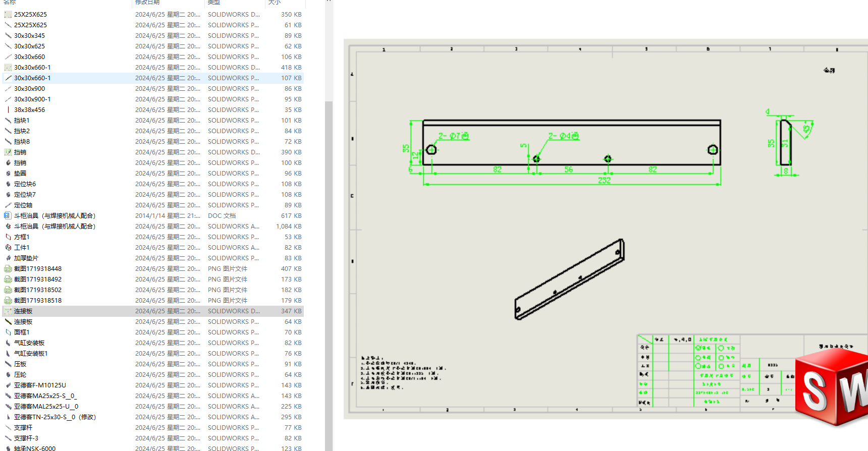The image size is (868, 451).
Task: Click the 2014/1/14 modified date cell
Action: tap(168, 216)
